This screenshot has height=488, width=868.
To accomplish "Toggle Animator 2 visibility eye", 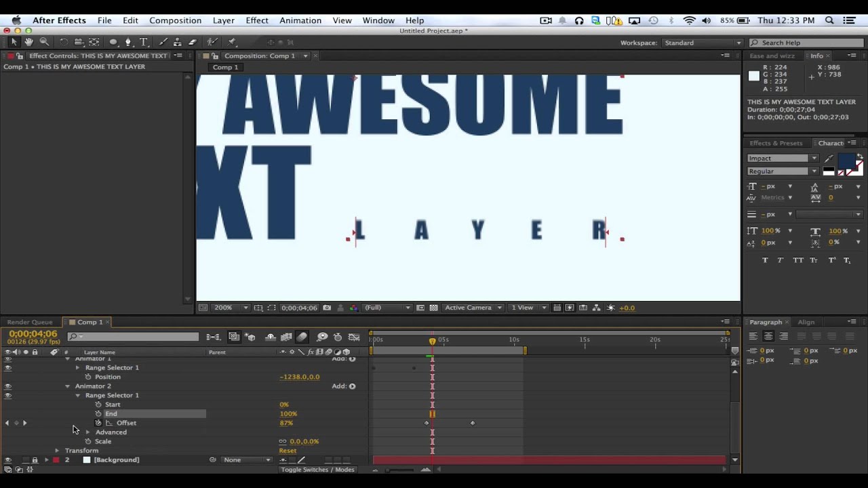I will point(8,386).
